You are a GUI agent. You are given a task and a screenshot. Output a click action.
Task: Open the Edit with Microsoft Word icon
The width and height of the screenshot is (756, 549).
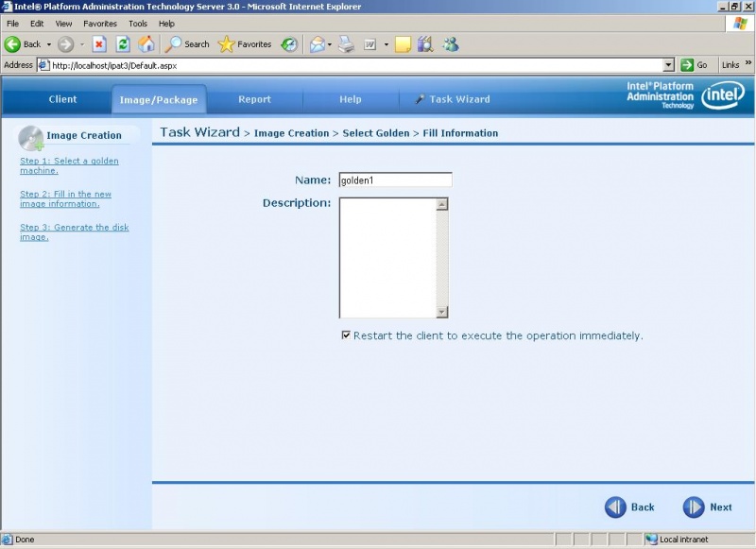[x=370, y=43]
